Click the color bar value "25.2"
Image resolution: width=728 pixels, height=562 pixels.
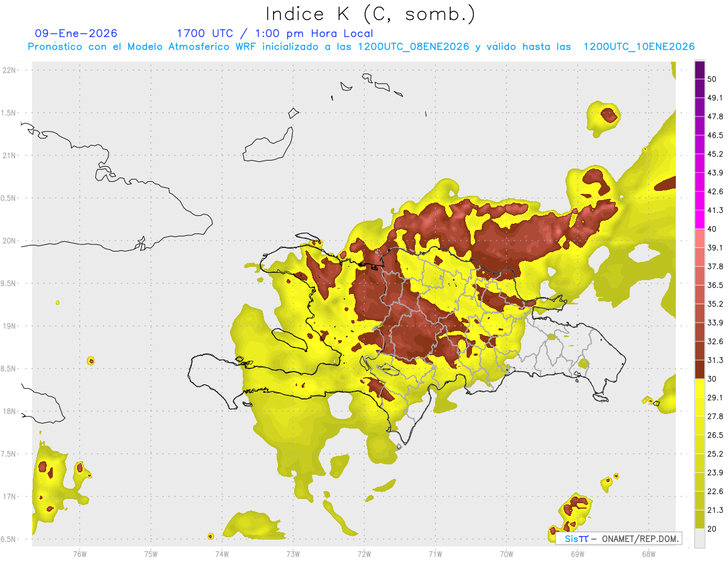click(715, 454)
